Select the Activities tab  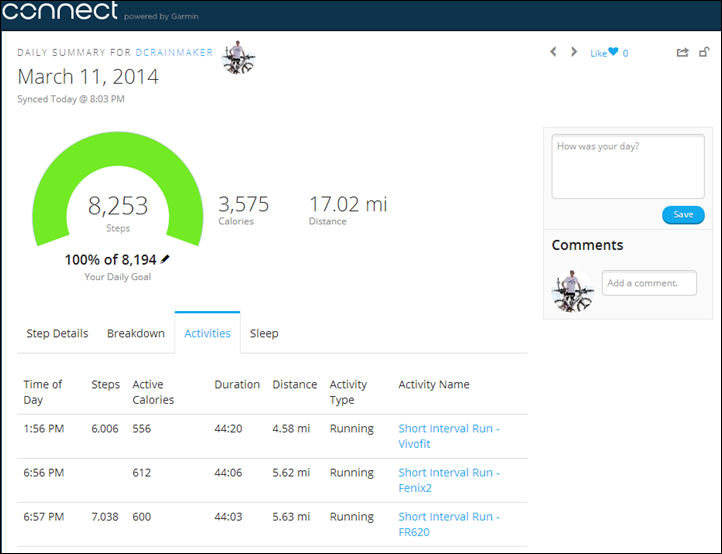207,334
